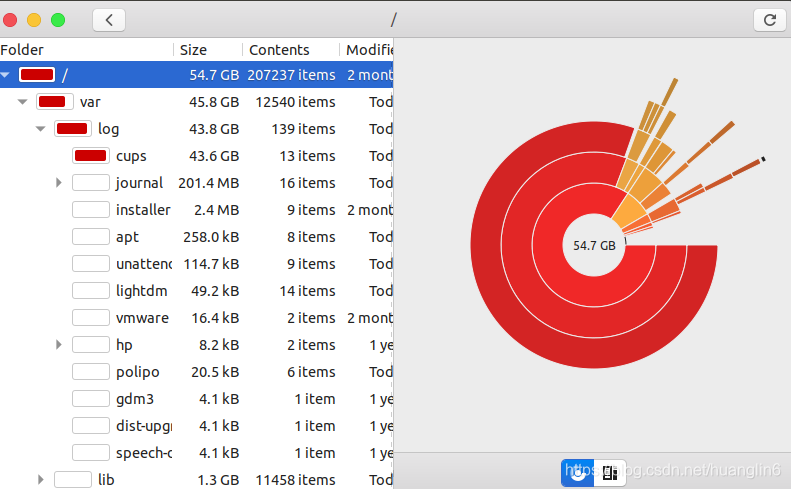Click the 12540 items contents cell
This screenshot has width=791, height=489.
[295, 102]
